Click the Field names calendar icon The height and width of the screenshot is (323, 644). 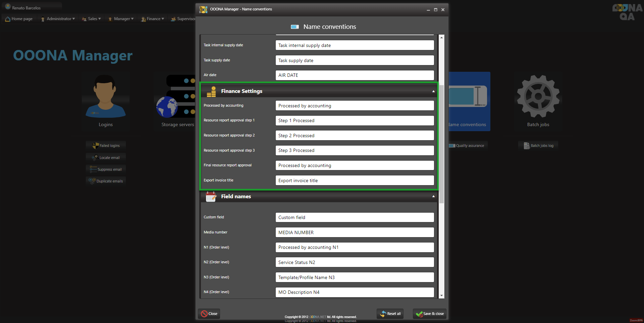pos(211,197)
